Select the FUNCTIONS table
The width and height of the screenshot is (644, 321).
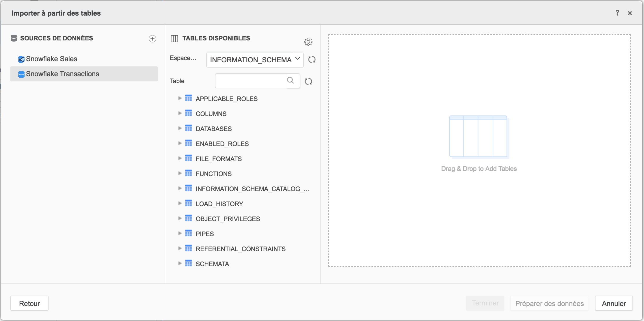click(x=213, y=174)
